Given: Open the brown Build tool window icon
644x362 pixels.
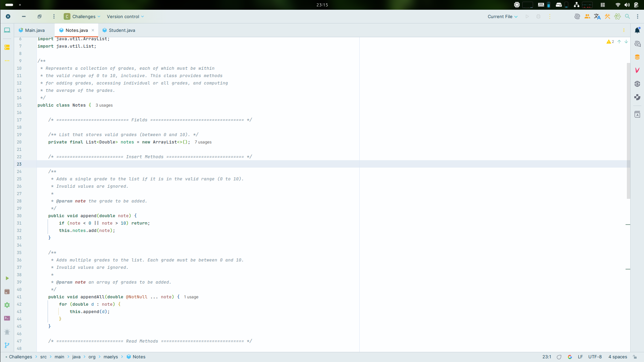Looking at the screenshot, I should (7, 292).
